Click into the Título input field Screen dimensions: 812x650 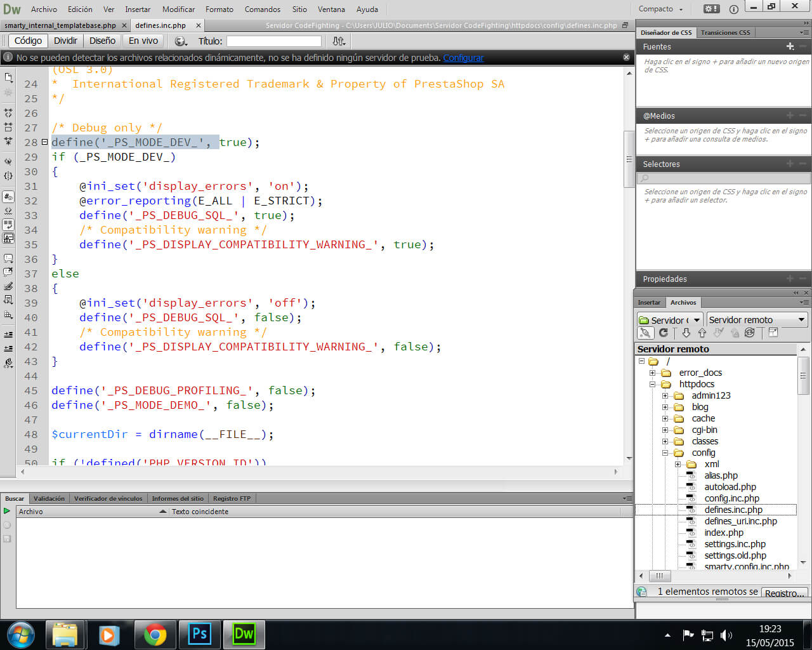coord(274,41)
